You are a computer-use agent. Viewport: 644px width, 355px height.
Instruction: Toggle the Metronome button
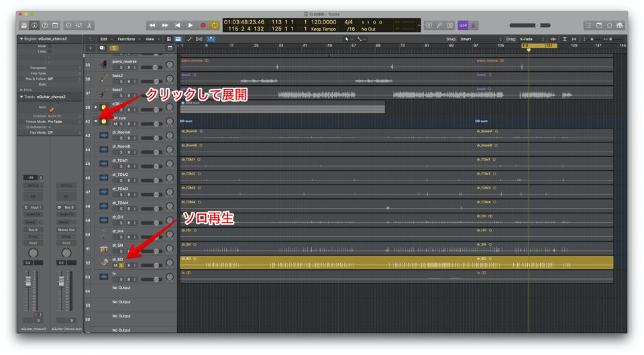click(x=474, y=25)
